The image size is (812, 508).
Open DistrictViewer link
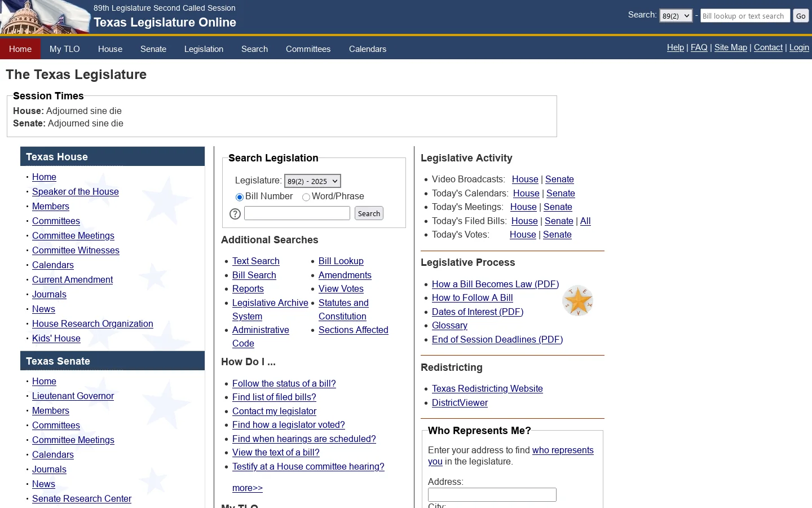point(460,403)
